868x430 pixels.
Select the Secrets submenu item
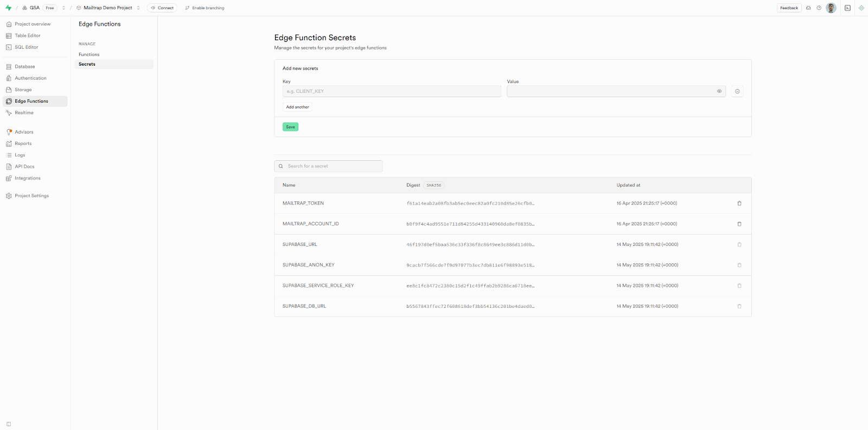(x=114, y=64)
